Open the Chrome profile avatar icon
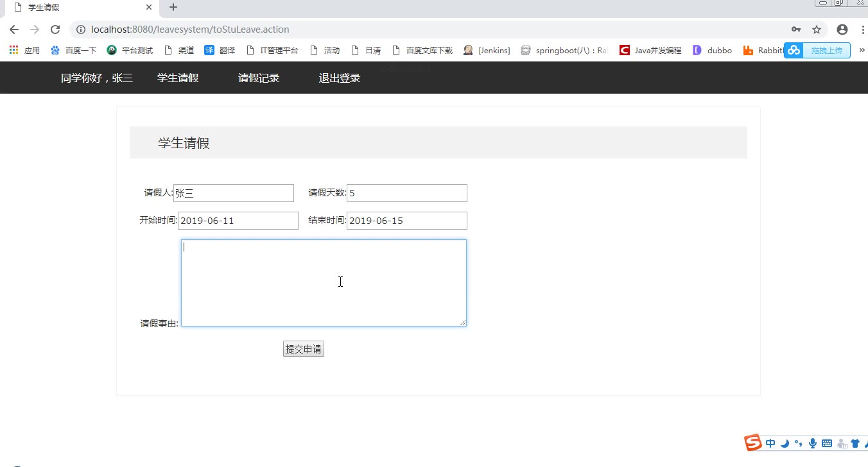 (842, 30)
